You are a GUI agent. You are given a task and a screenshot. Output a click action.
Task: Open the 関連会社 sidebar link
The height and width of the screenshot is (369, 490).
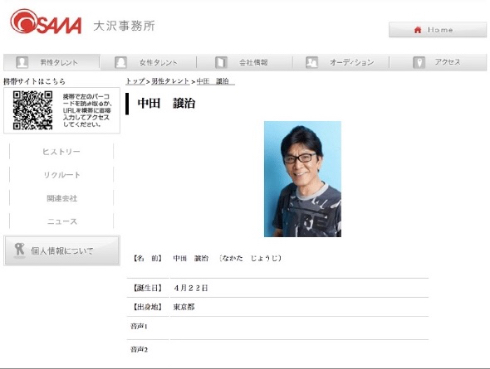tap(61, 198)
